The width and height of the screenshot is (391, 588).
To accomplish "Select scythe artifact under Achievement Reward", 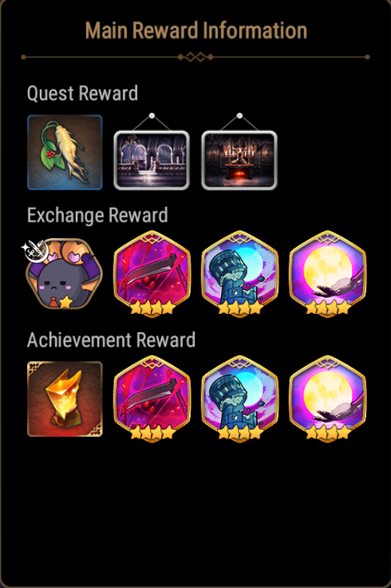I will (x=152, y=399).
